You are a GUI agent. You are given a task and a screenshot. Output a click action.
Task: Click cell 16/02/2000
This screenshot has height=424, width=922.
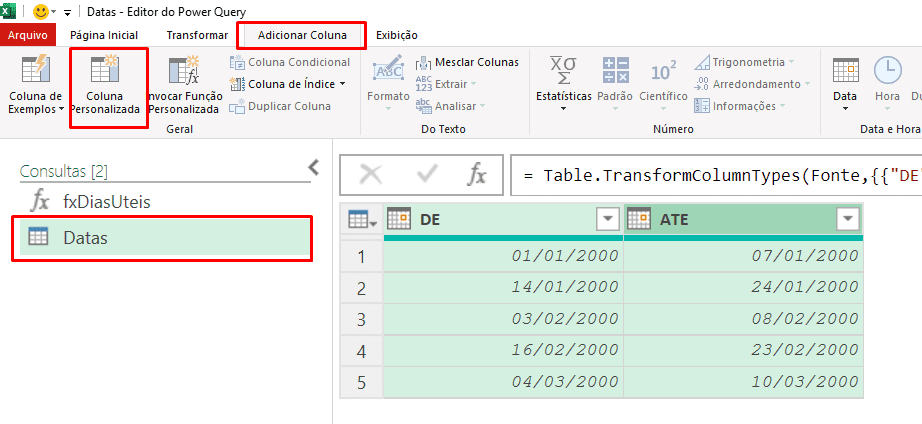pos(504,352)
